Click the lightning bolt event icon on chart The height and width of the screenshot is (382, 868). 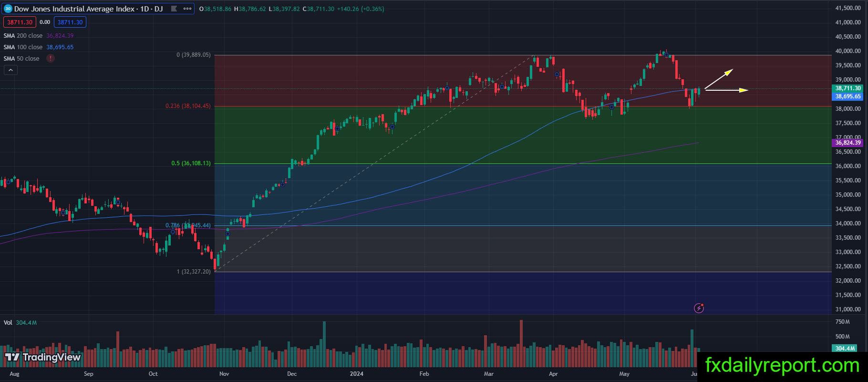tap(699, 308)
